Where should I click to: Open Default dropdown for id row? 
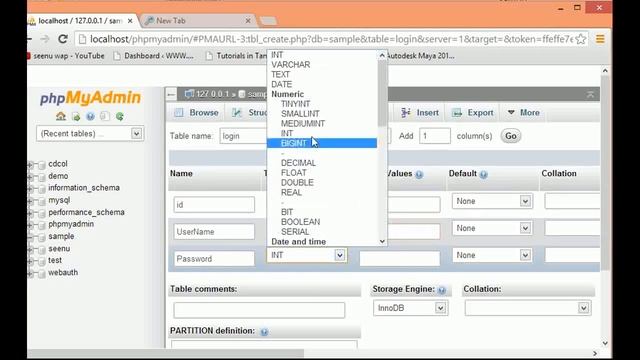click(492, 201)
